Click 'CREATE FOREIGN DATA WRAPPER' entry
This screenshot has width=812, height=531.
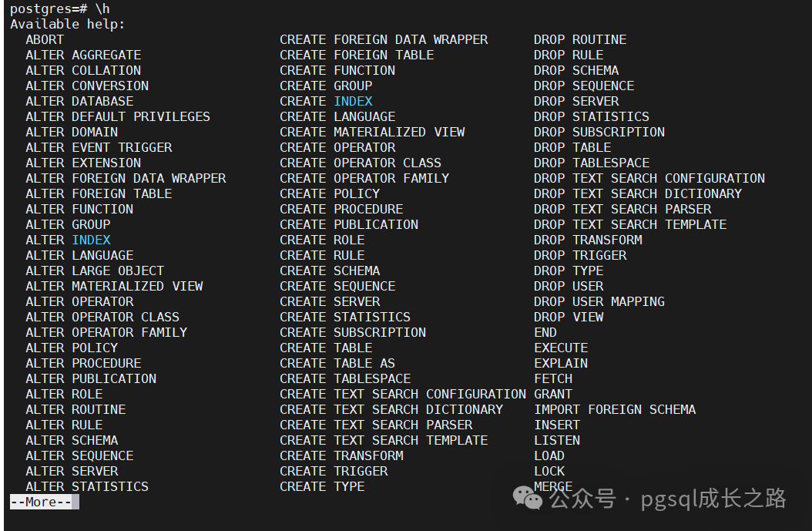pyautogui.click(x=384, y=40)
